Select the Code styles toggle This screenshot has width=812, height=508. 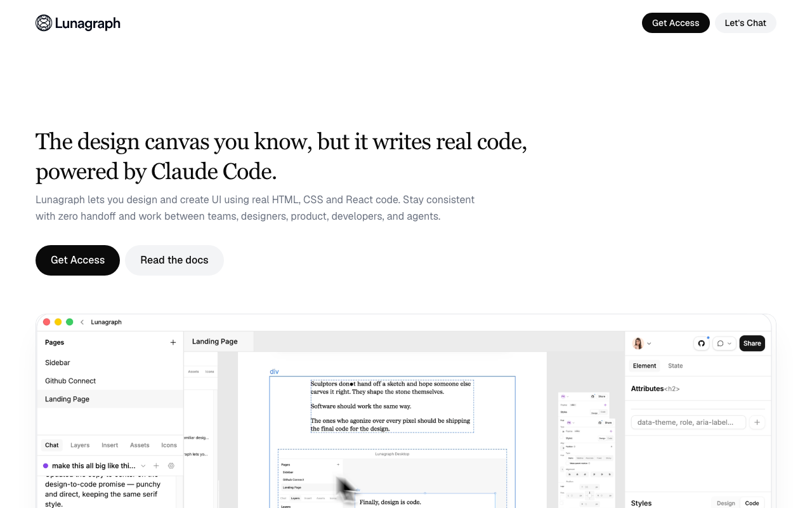(752, 504)
